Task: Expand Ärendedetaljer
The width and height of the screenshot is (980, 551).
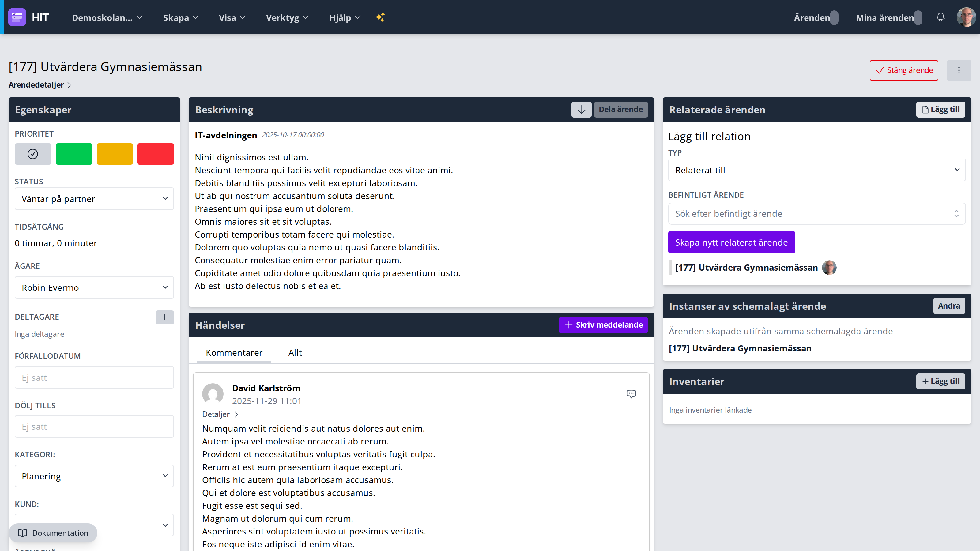Action: click(40, 84)
